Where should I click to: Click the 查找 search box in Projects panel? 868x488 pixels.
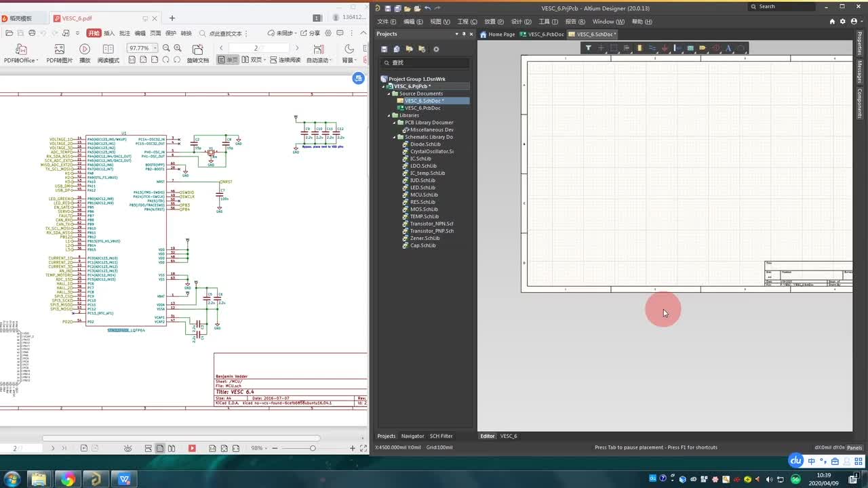[425, 62]
